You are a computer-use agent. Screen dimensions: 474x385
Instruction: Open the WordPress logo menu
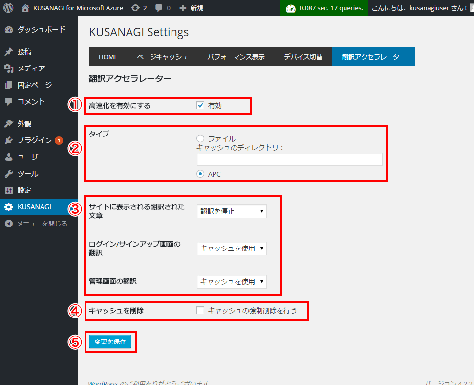coord(8,8)
